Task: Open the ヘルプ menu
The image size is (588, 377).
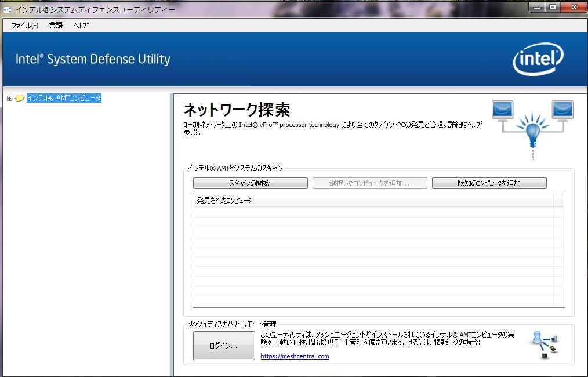Action: coord(81,26)
